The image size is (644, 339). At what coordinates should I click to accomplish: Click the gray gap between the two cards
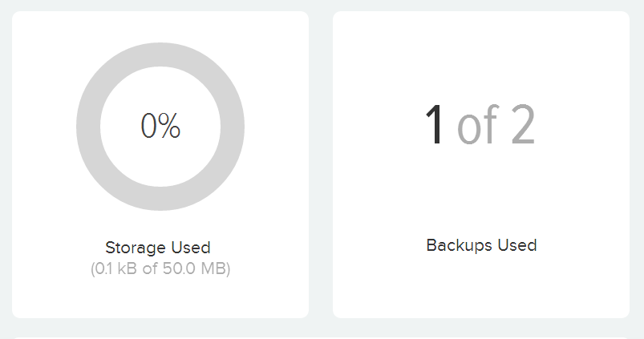point(321,164)
